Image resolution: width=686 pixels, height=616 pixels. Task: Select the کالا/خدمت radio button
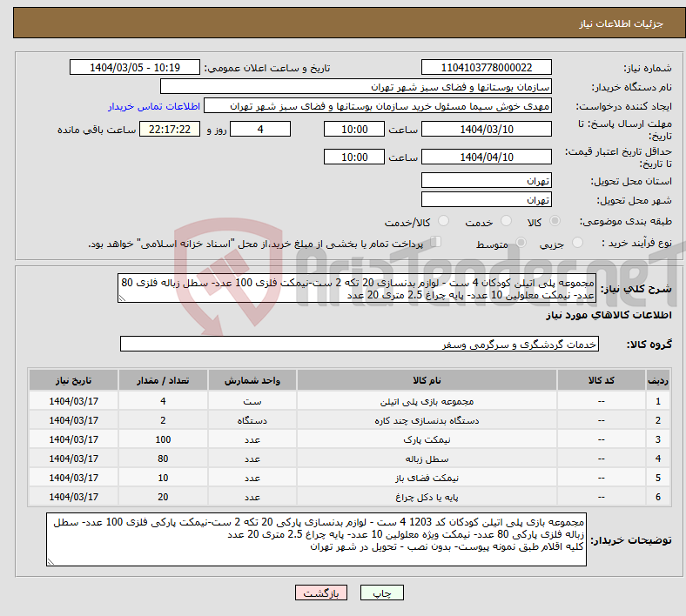pyautogui.click(x=443, y=221)
